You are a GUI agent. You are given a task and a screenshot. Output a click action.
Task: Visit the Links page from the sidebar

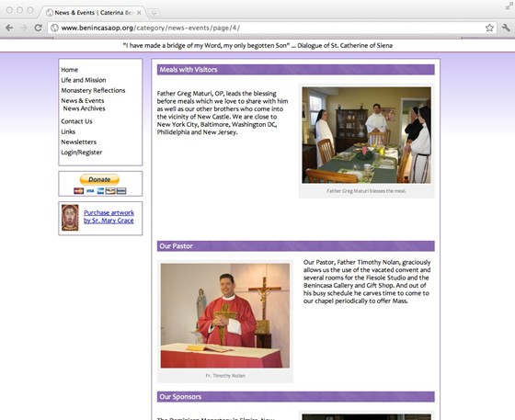(68, 131)
